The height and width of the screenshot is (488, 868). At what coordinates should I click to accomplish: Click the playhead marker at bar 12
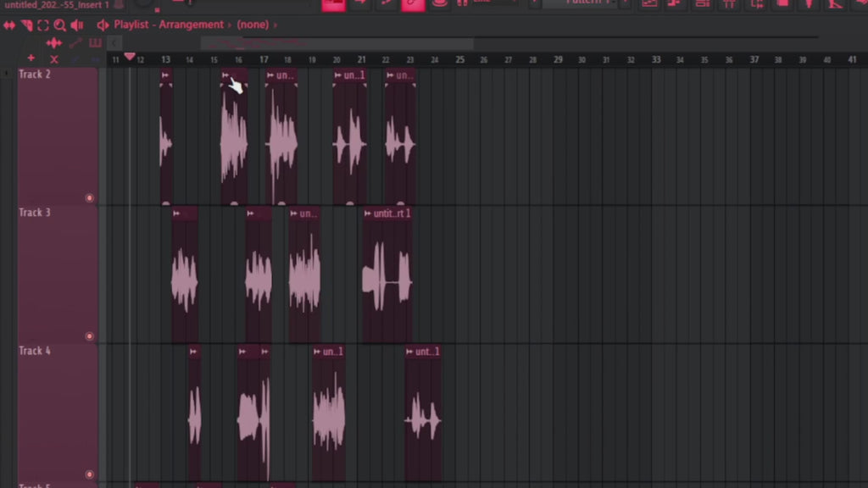coord(130,54)
